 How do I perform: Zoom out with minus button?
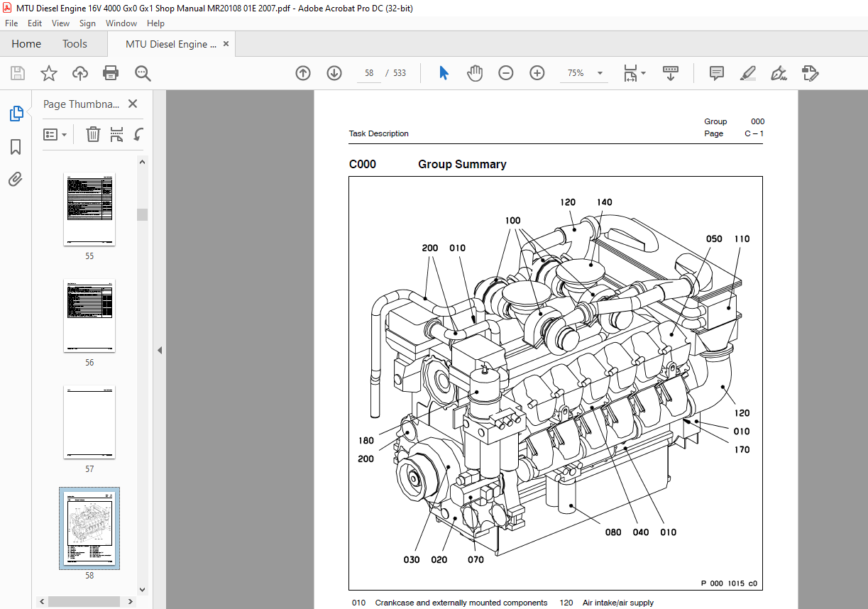[505, 73]
